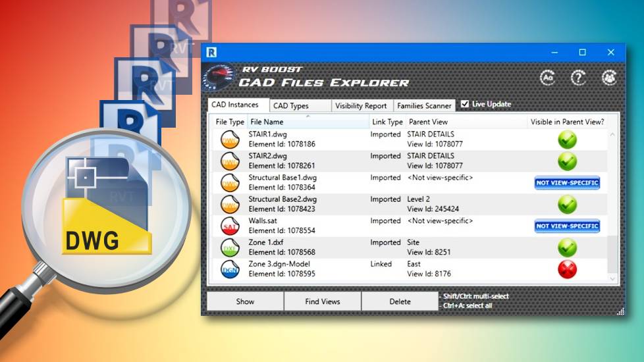The image size is (644, 362).
Task: Click the DXF file icon for Zone 1.dxf
Action: click(x=230, y=247)
